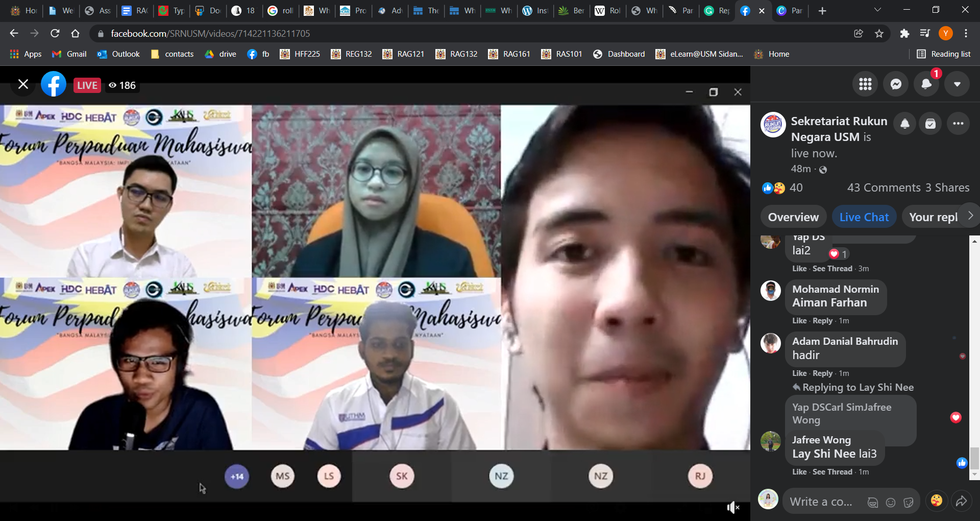Click the Facebook logo icon
Screen dimensions: 980x521
coord(54,84)
